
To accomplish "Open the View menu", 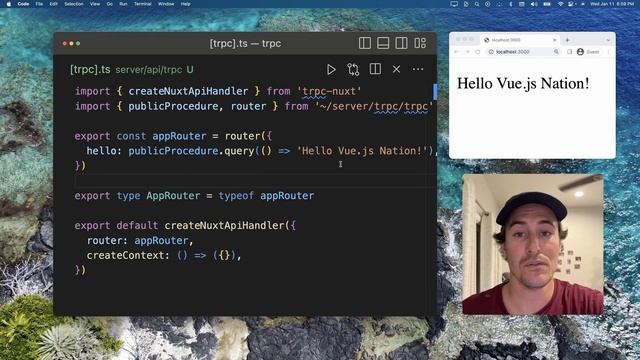I will click(x=95, y=4).
